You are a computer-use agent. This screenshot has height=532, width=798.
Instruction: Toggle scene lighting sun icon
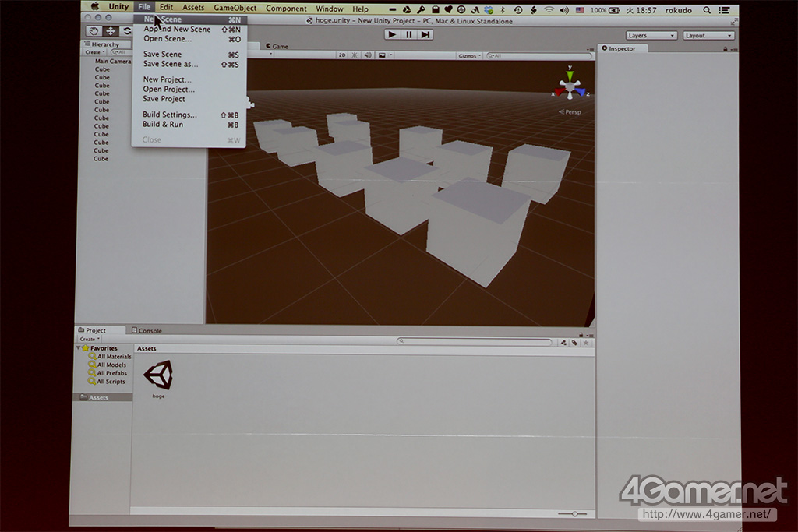pos(355,55)
